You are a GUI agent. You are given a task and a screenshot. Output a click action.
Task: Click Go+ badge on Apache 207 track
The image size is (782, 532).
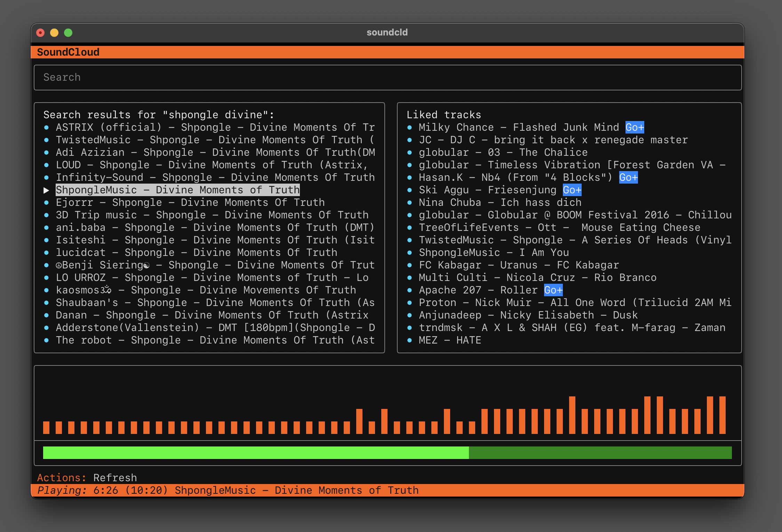point(553,290)
